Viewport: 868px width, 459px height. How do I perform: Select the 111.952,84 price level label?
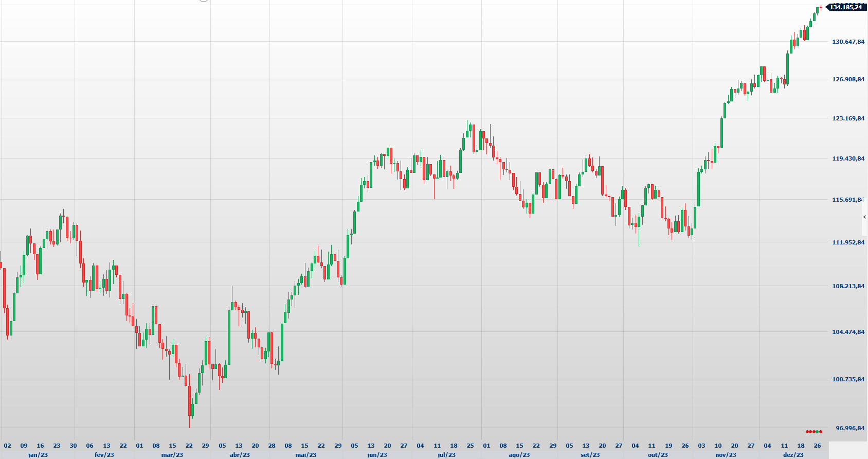(x=848, y=242)
